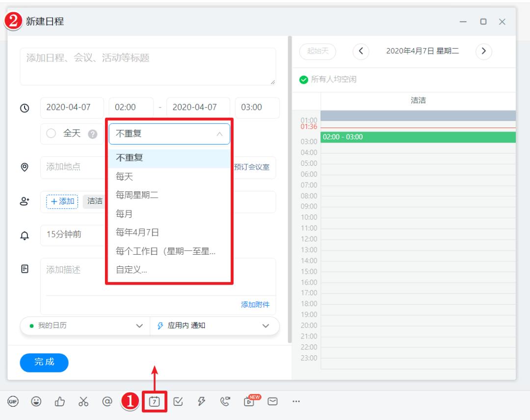
Task: Open the calendar schedule icon
Action: click(x=154, y=401)
